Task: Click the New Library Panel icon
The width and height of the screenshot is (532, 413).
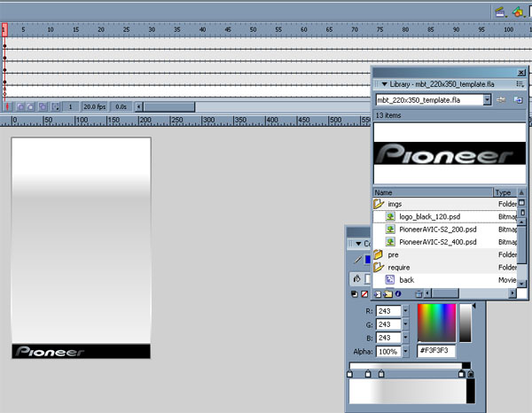Action: pos(518,100)
